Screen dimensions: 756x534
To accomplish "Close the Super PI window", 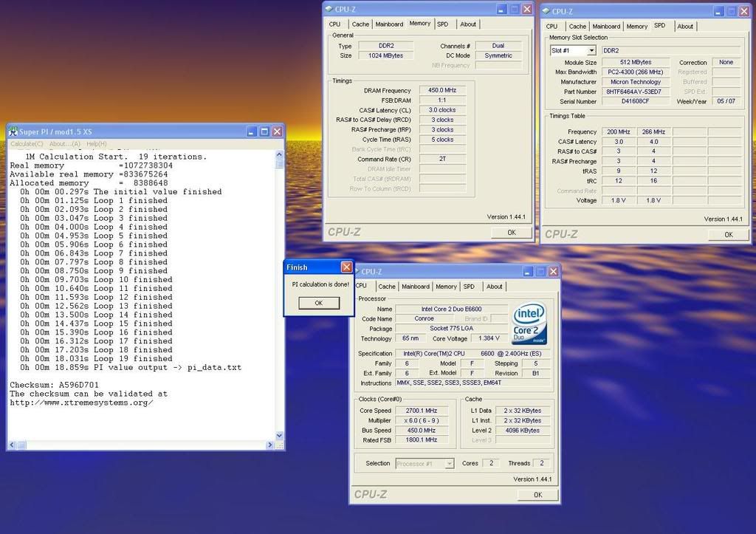I will (x=277, y=131).
